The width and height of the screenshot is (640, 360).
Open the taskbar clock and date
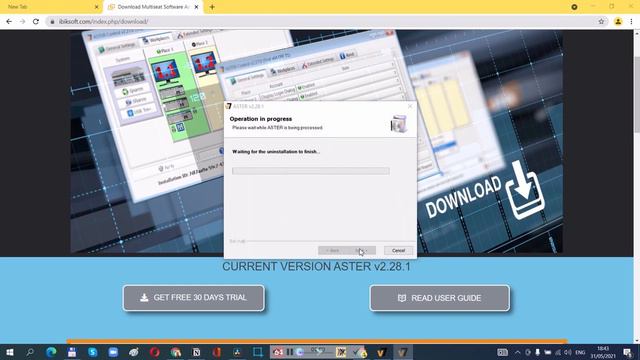(x=603, y=352)
